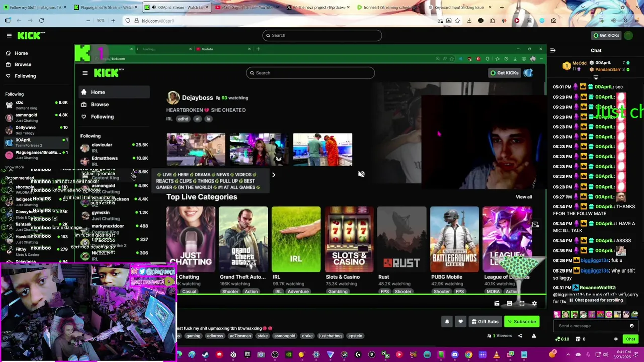Viewport: 644px width, 362px height.
Task: Click the green Subscribe button
Action: pos(521,322)
